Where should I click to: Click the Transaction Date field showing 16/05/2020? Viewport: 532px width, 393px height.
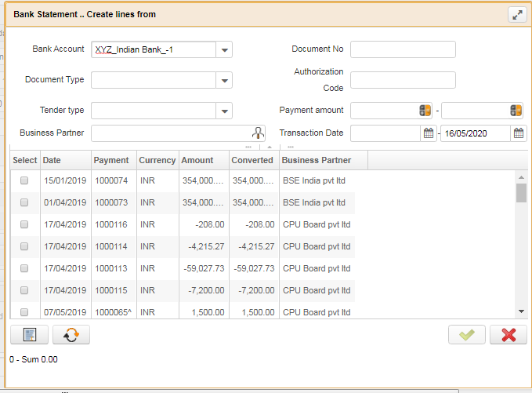click(476, 133)
